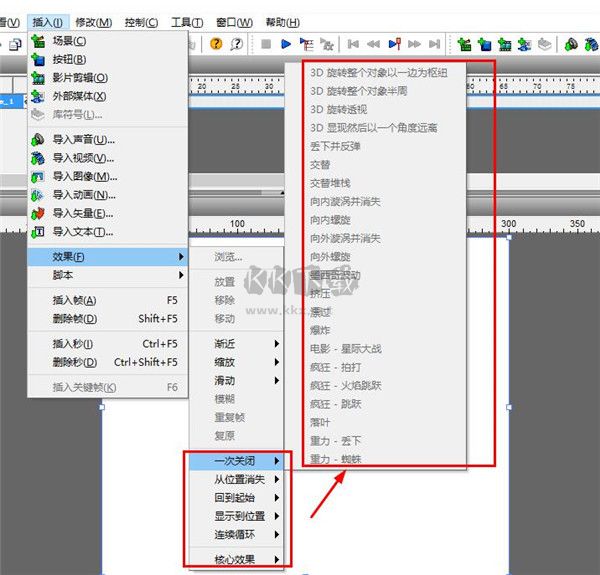Choose 导入文本(T)... menu entry
This screenshot has width=600, height=575.
(x=108, y=231)
